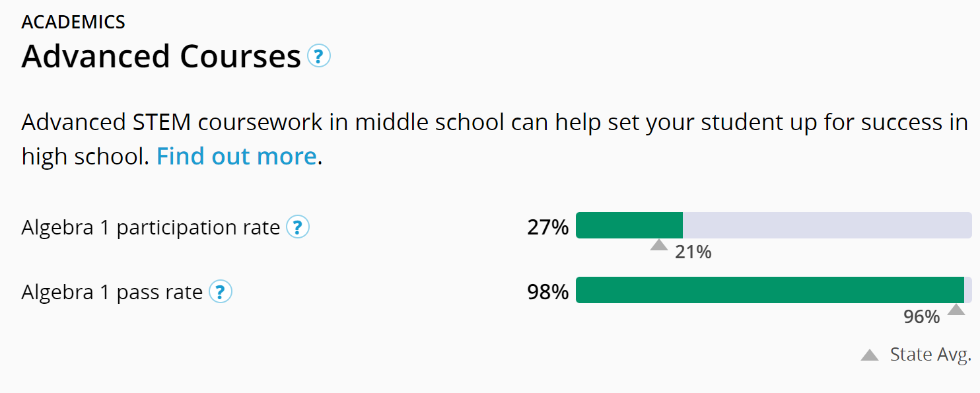The width and height of the screenshot is (980, 393).
Task: Open help icon beside Advanced Courses heading
Action: [319, 56]
